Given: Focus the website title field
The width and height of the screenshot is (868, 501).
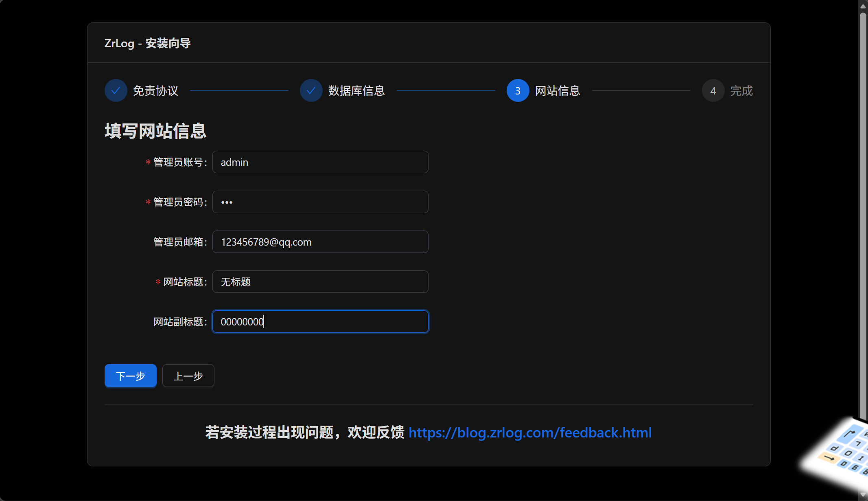Looking at the screenshot, I should pos(320,282).
